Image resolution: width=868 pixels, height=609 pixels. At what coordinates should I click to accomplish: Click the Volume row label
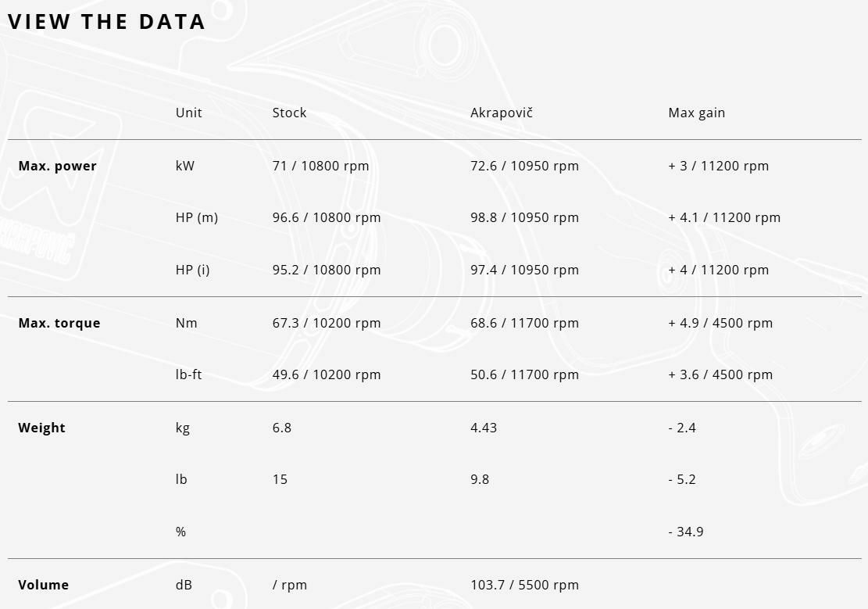tap(43, 585)
